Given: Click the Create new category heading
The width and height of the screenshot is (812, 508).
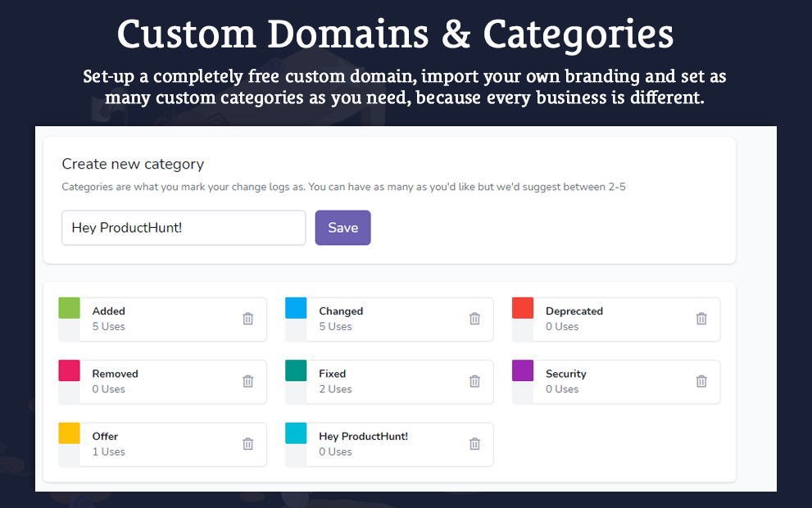Looking at the screenshot, I should tap(133, 164).
